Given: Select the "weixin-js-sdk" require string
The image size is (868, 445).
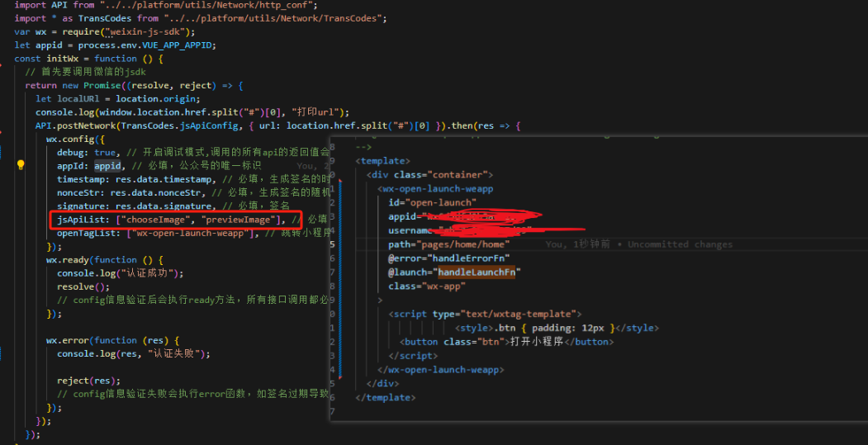Looking at the screenshot, I should [x=148, y=31].
